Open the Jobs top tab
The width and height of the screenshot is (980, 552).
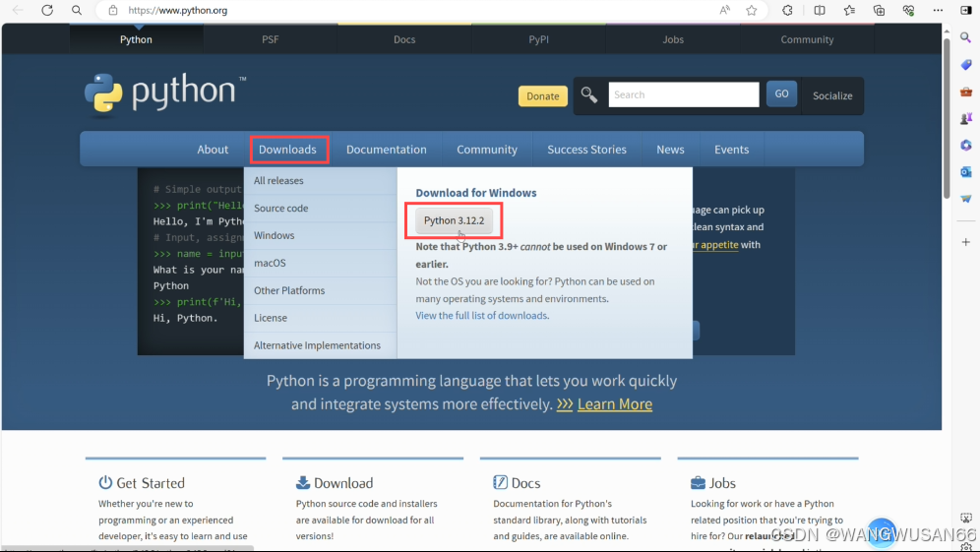(x=673, y=39)
